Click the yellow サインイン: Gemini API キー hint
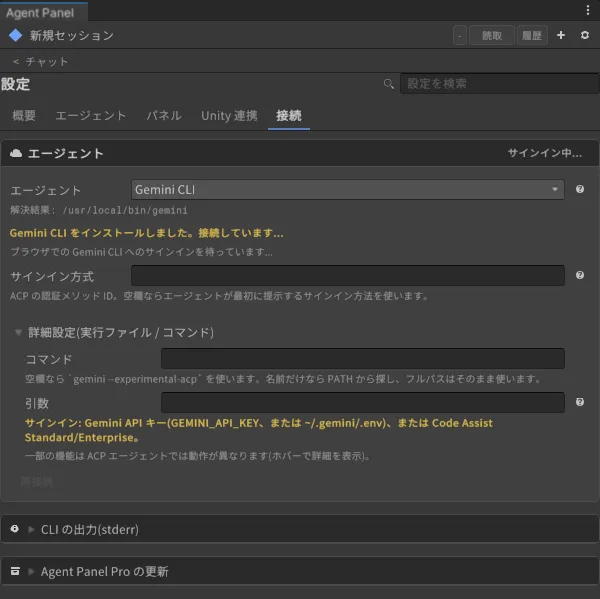Image resolution: width=600 pixels, height=599 pixels. coord(259,430)
